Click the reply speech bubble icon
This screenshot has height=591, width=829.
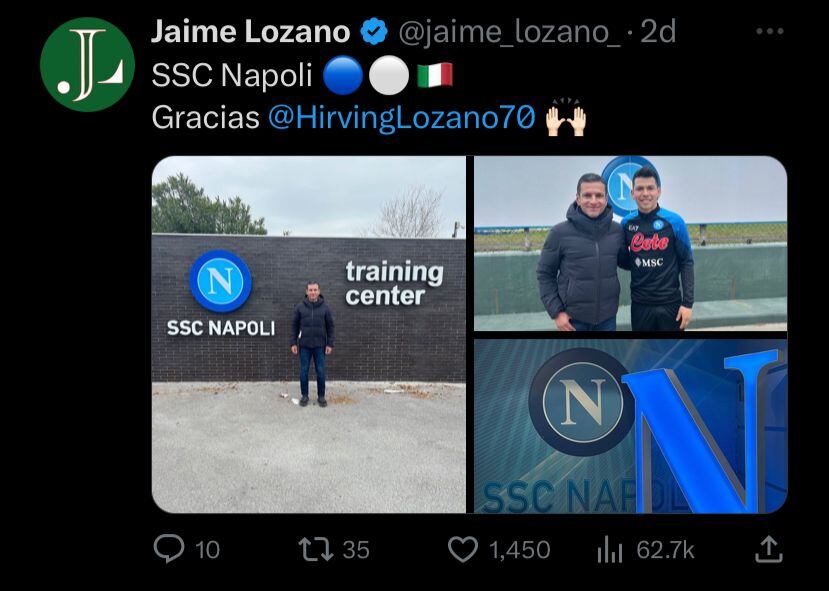pyautogui.click(x=169, y=549)
